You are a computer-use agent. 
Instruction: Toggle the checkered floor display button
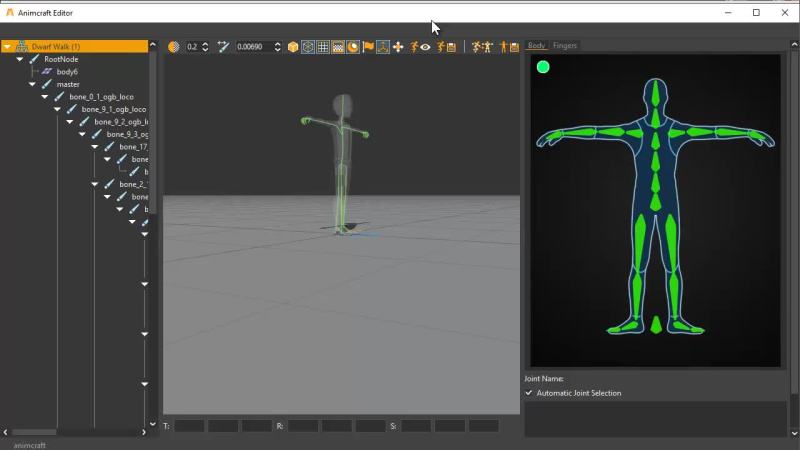point(338,47)
